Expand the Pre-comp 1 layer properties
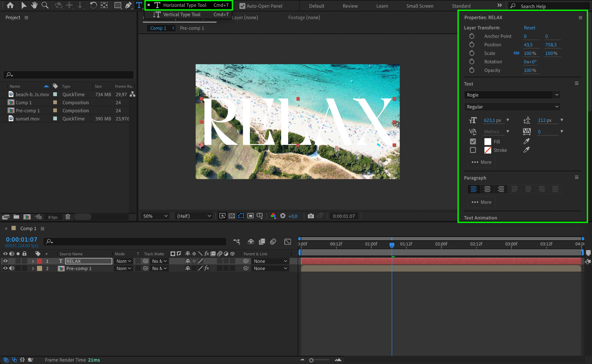Viewport: 592px width, 364px height. click(33, 269)
